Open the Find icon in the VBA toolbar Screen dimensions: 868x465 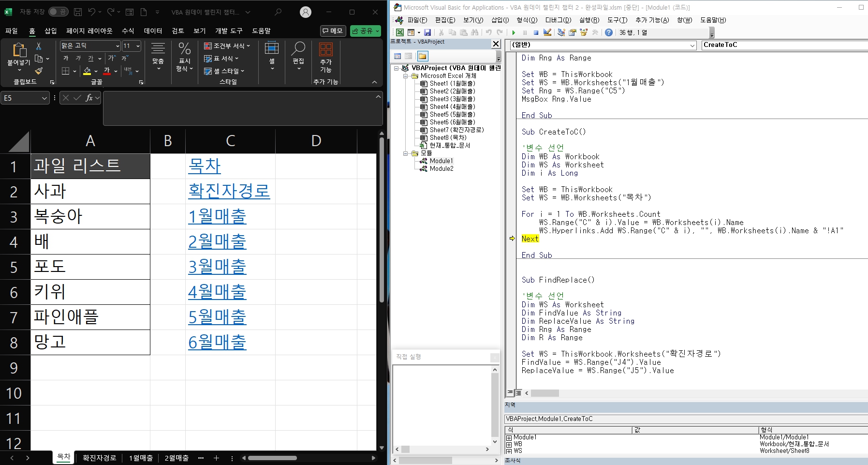[474, 32]
